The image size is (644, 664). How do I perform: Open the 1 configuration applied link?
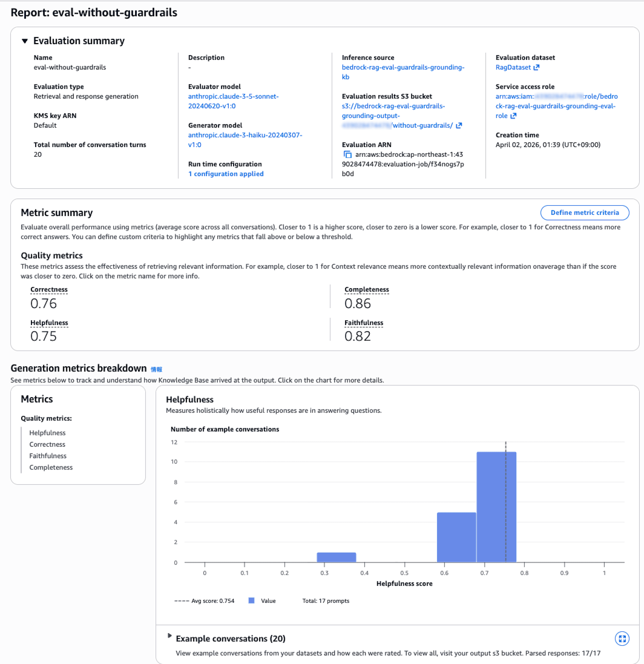coord(226,174)
